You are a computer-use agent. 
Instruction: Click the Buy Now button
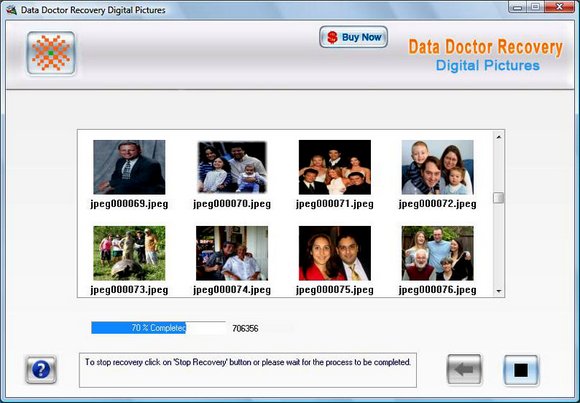pyautogui.click(x=353, y=37)
